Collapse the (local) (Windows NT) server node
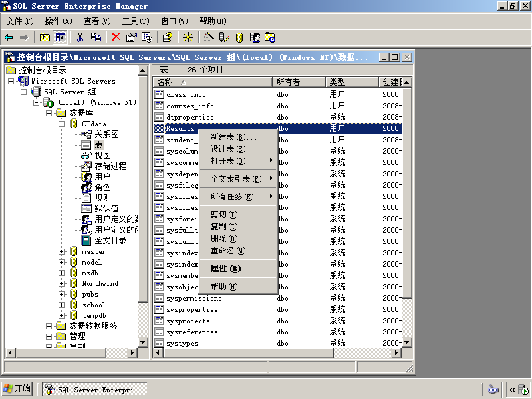Screen dimensions: 532x399 click(x=36, y=102)
